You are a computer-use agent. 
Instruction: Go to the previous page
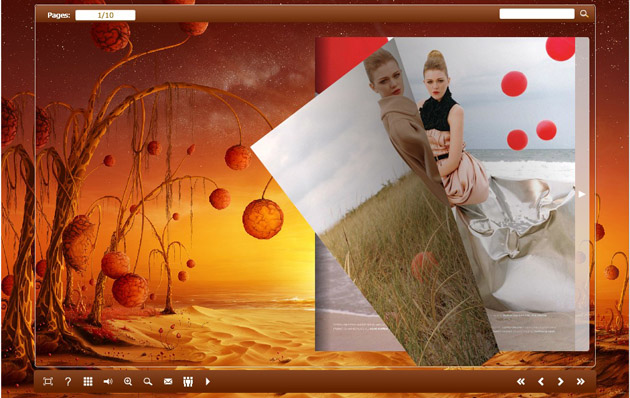[541, 382]
